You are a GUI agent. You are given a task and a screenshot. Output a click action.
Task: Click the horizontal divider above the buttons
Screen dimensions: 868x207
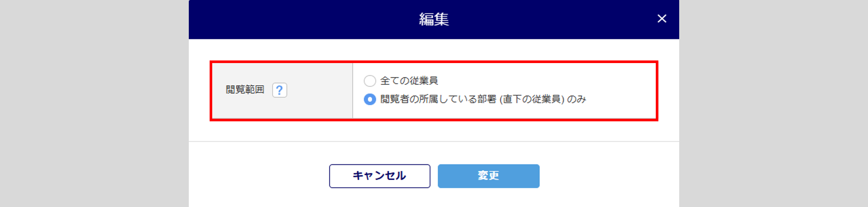coord(434,141)
